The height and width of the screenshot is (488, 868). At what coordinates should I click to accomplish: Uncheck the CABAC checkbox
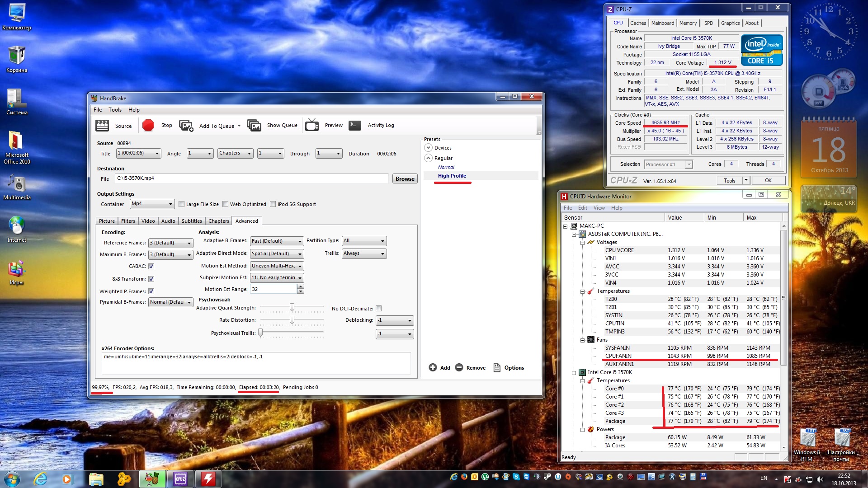(151, 266)
